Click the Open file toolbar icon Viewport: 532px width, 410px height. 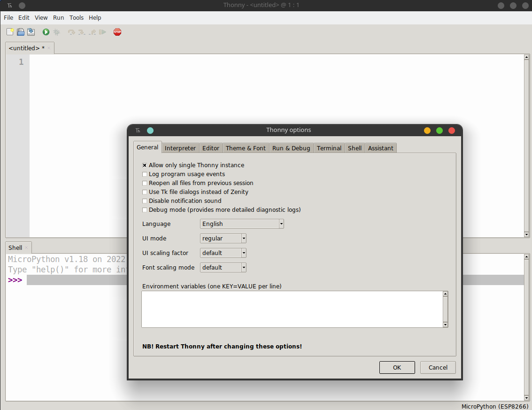click(x=21, y=32)
